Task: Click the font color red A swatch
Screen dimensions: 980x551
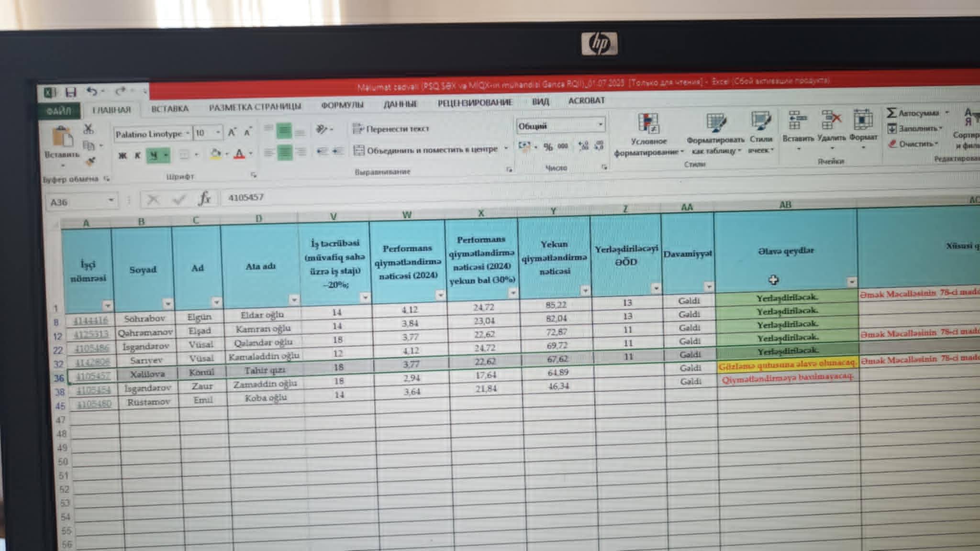Action: (x=240, y=154)
